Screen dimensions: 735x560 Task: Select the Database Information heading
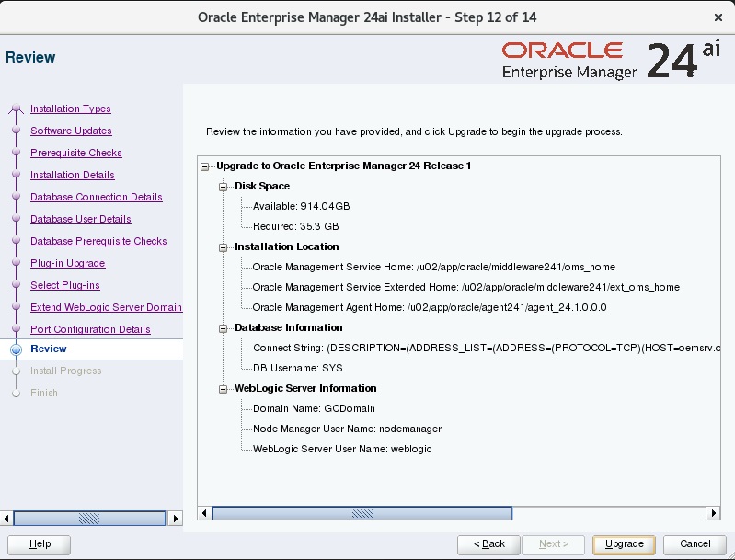[289, 327]
